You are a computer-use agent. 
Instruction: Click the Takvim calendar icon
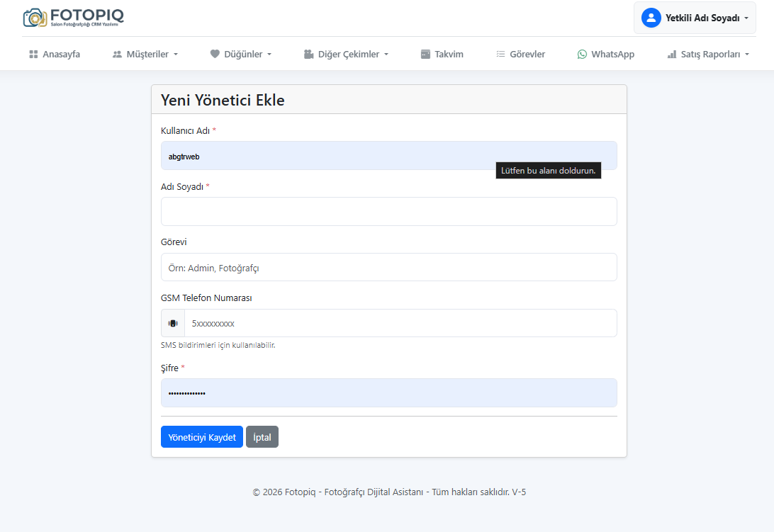425,54
